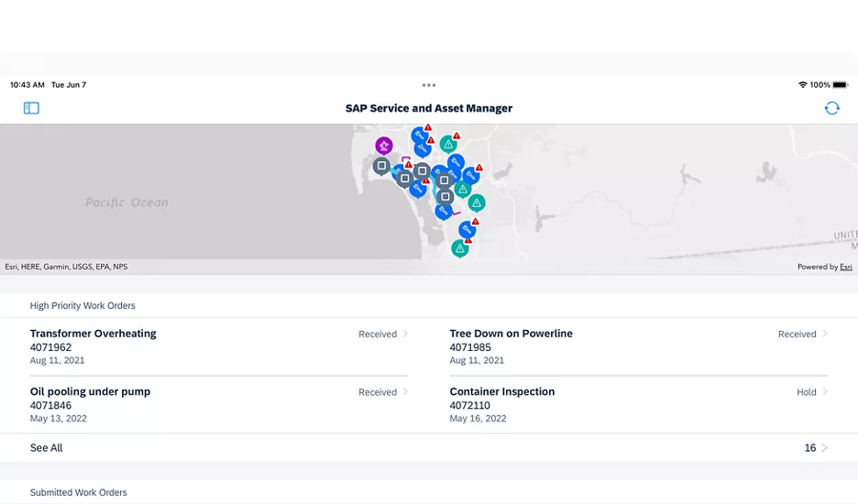This screenshot has width=858, height=504.
Task: Toggle the sidebar panel icon
Action: (x=31, y=108)
